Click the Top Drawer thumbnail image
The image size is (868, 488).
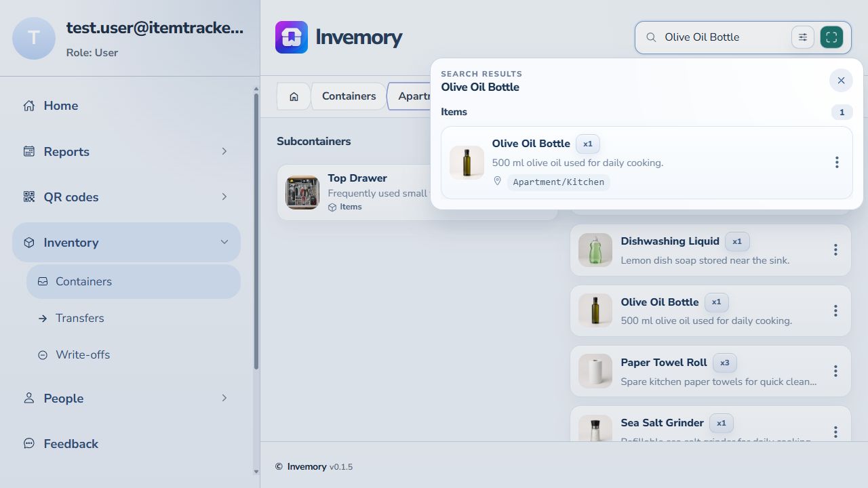302,192
